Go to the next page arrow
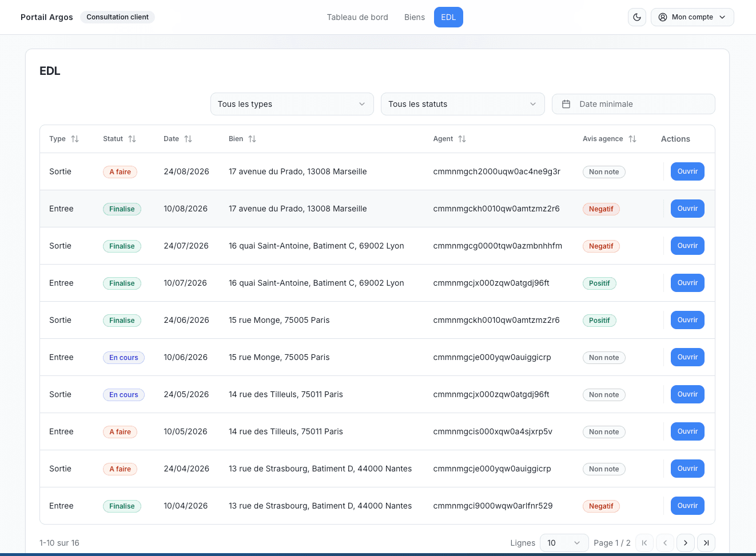Image resolution: width=756 pixels, height=556 pixels. point(685,543)
